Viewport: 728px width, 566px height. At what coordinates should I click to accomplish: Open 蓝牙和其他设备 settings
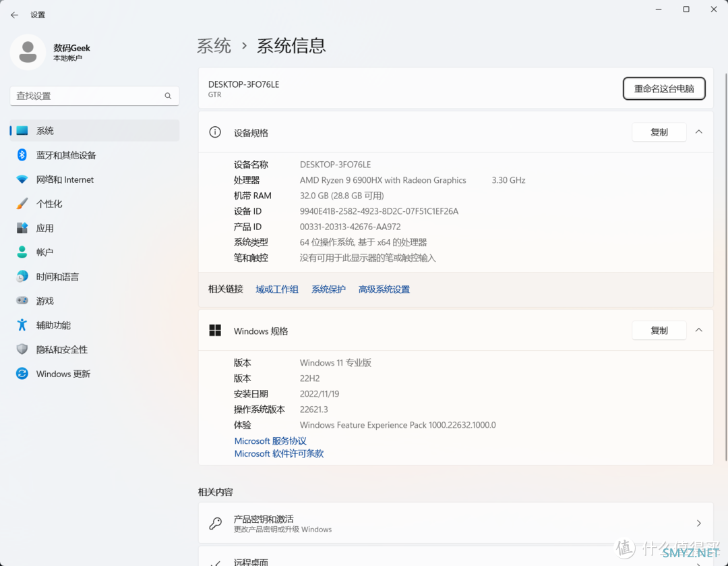94,154
